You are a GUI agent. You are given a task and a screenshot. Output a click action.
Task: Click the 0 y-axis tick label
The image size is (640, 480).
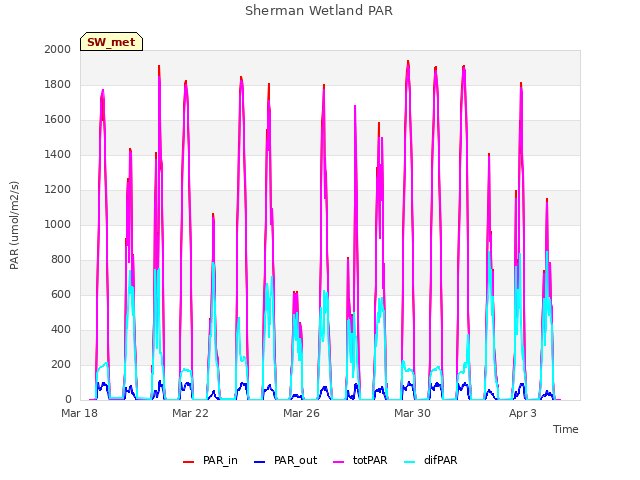[x=68, y=400]
